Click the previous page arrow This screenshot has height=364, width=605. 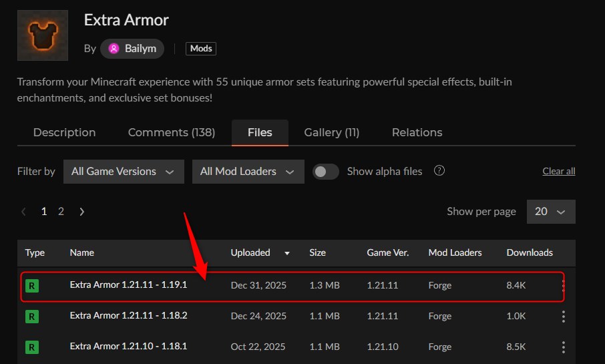coord(23,212)
